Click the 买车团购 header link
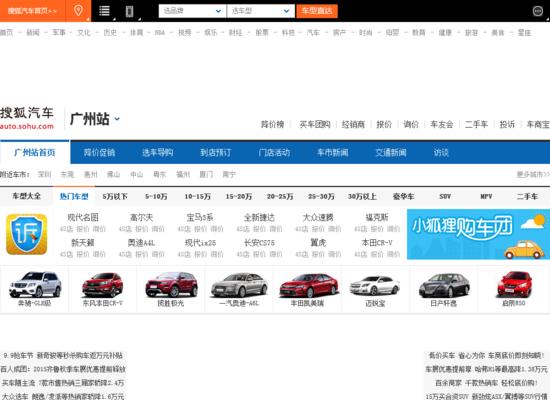The height and width of the screenshot is (400, 550). point(315,124)
